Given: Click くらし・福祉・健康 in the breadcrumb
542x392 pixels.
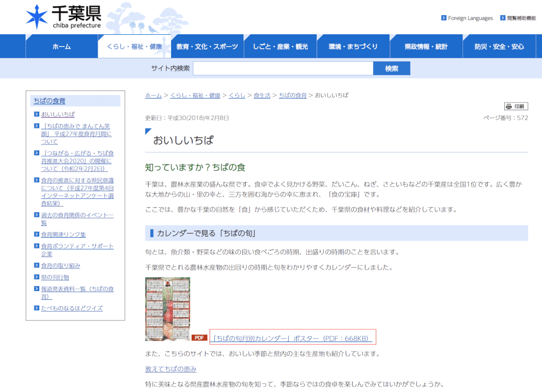Looking at the screenshot, I should [x=195, y=96].
